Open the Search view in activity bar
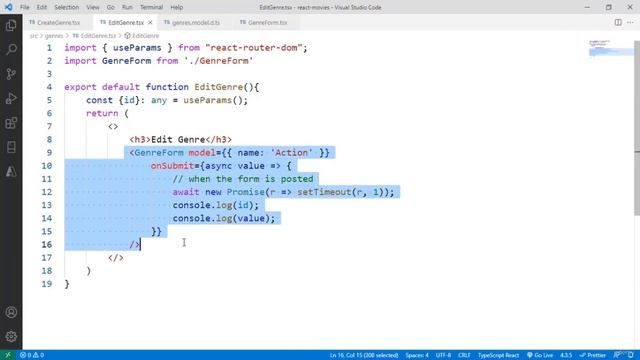The width and height of the screenshot is (640, 360). pyautogui.click(x=11, y=49)
